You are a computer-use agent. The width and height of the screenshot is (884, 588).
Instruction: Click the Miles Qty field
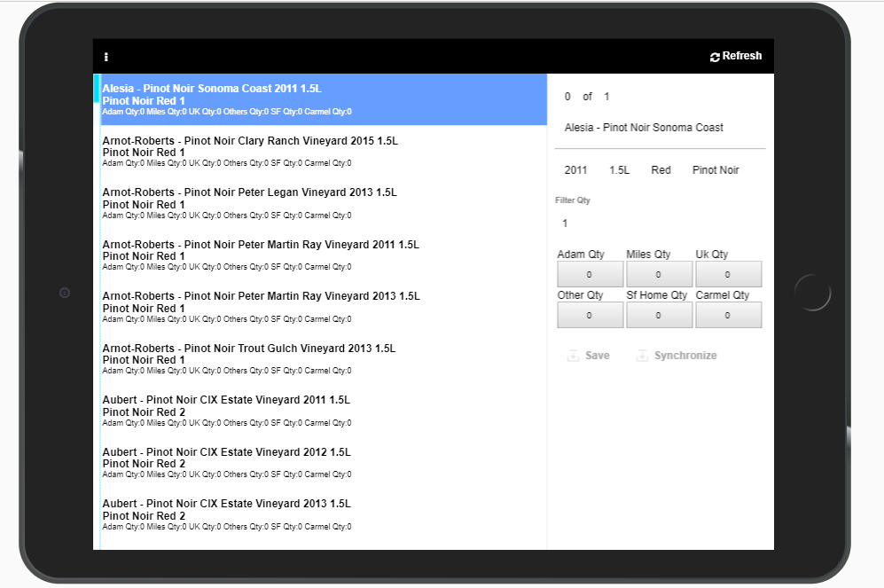[659, 275]
